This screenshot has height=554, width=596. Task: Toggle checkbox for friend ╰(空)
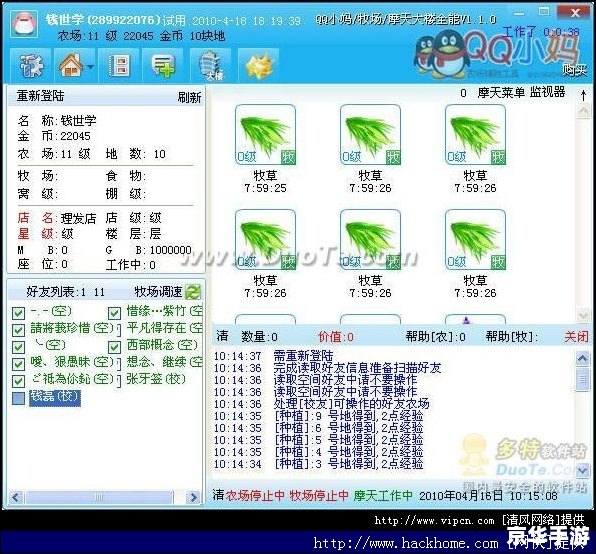18,347
